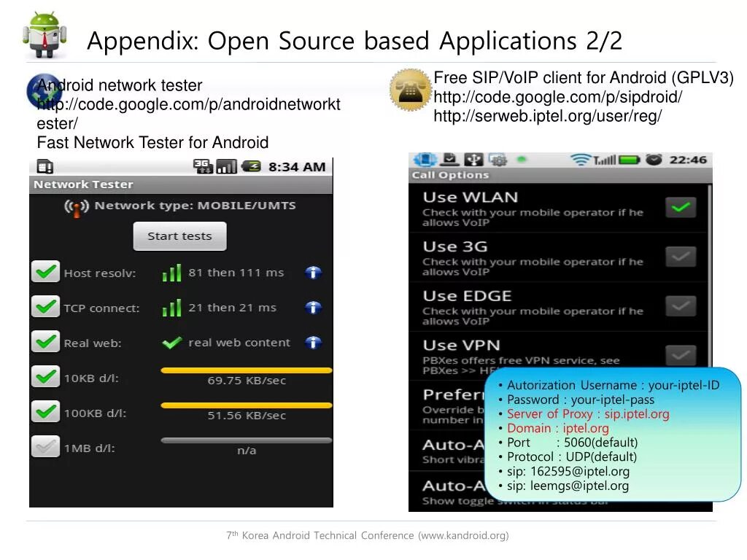
Task: Click the 10KB d/l yellow progress bar
Action: [x=247, y=370]
